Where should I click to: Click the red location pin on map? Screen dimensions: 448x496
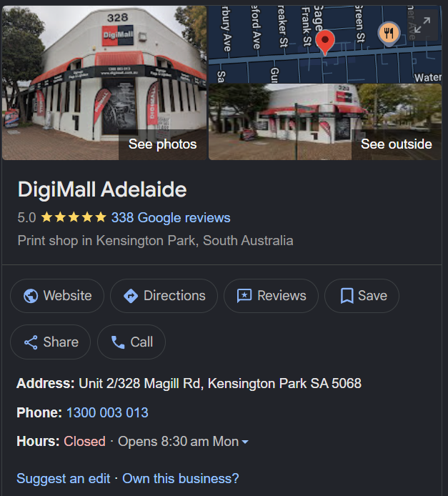[x=325, y=43]
